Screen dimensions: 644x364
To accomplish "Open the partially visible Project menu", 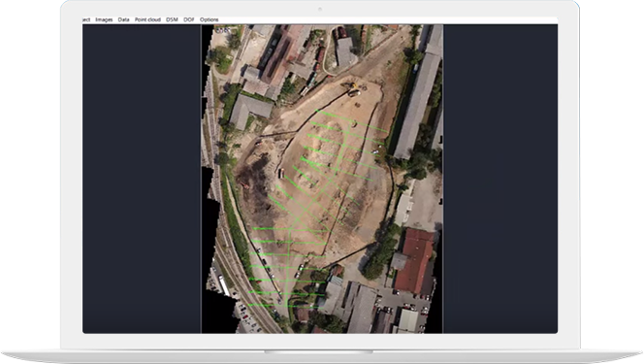I will (x=86, y=19).
